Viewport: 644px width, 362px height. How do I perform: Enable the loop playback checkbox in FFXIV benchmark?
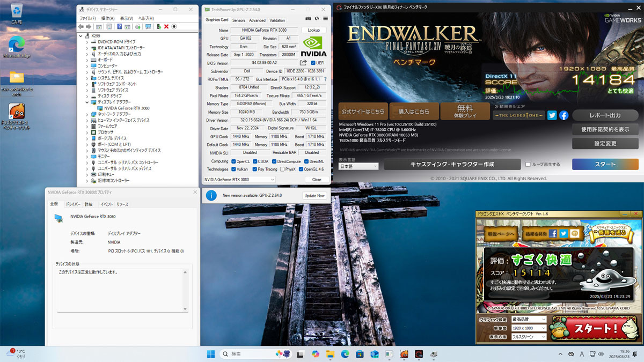pos(528,165)
